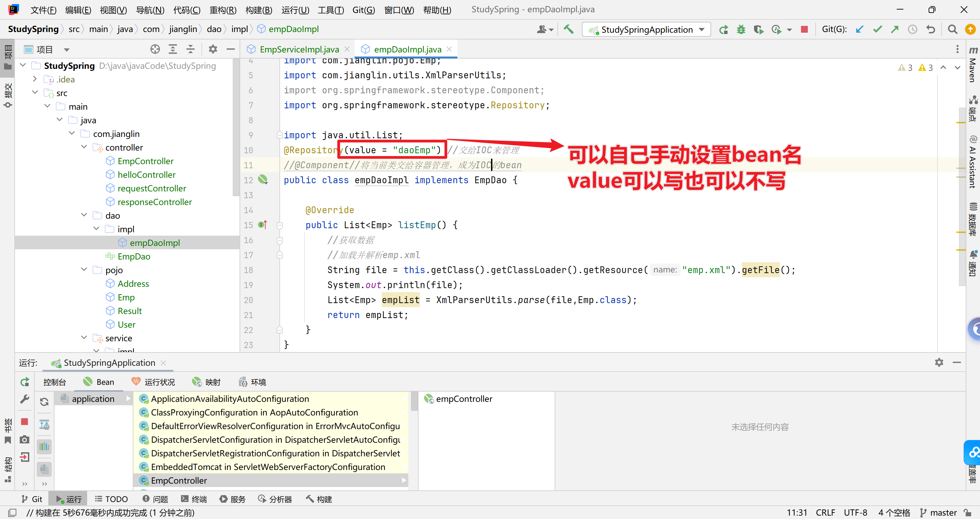Open the 重构(R) menu
980x519 pixels.
223,10
